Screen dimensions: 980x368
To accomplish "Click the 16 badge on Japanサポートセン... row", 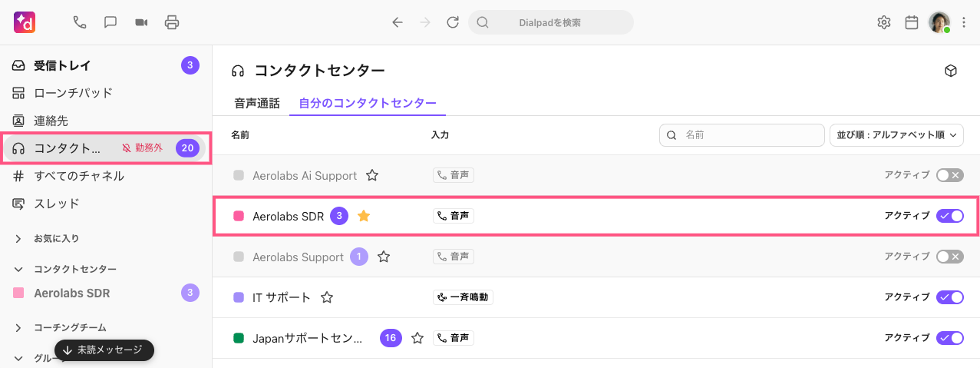I will [391, 337].
